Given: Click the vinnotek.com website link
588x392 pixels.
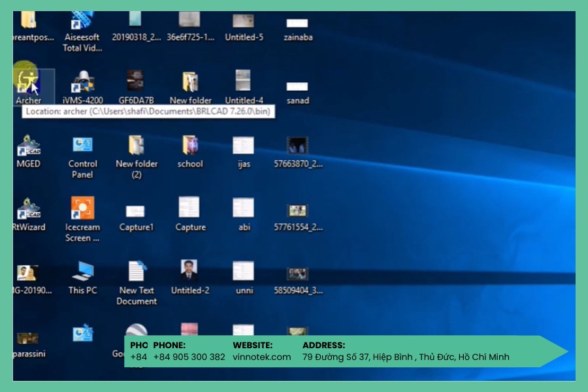Looking at the screenshot, I should click(262, 357).
